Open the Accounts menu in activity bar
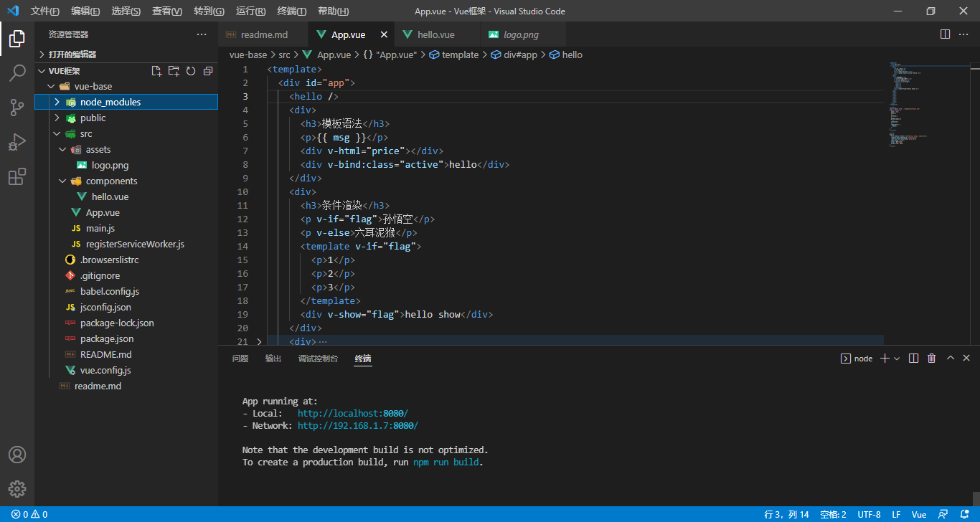The width and height of the screenshot is (980, 522). coord(17,455)
